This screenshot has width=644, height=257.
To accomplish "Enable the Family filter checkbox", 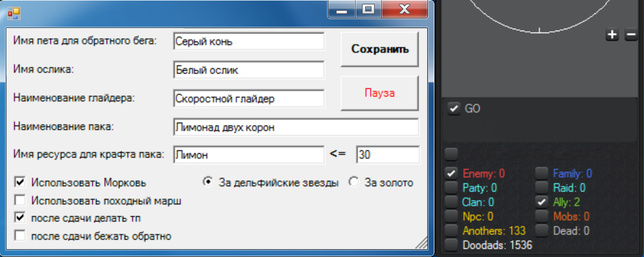I will pos(542,174).
